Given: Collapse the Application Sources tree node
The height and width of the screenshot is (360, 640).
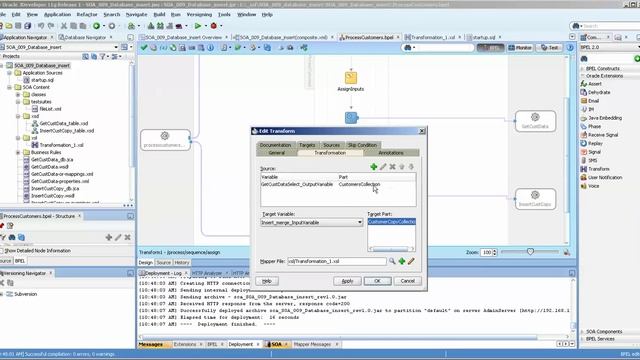Looking at the screenshot, I should pyautogui.click(x=9, y=73).
